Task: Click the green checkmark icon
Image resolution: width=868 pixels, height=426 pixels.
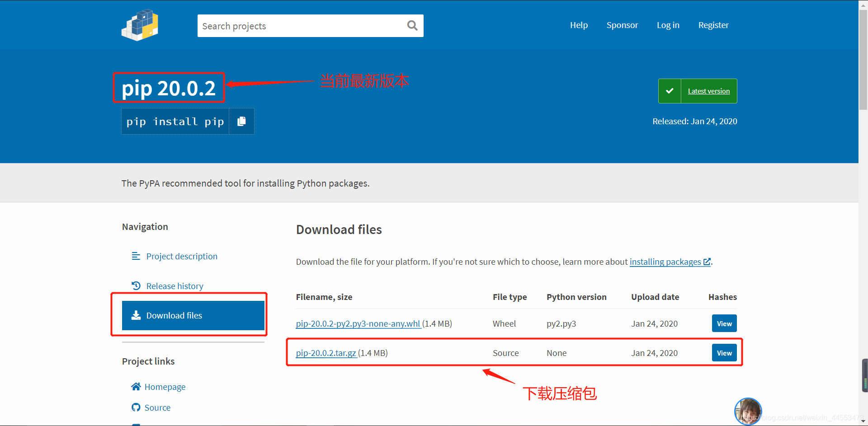Action: coord(670,91)
